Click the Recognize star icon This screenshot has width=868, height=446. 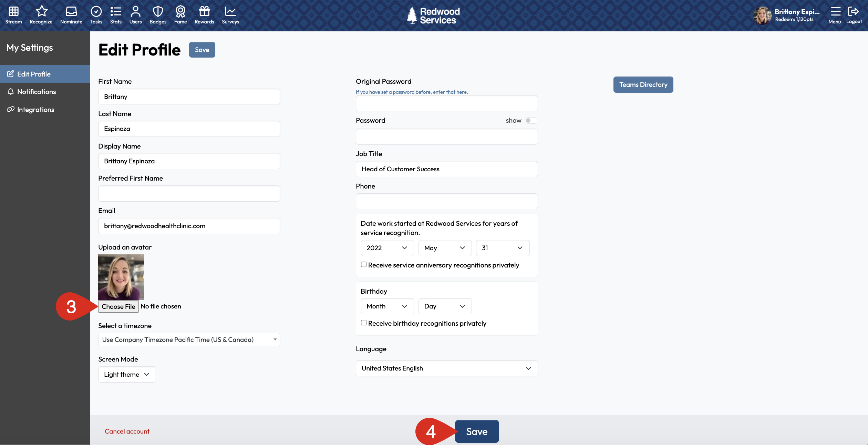click(x=41, y=15)
